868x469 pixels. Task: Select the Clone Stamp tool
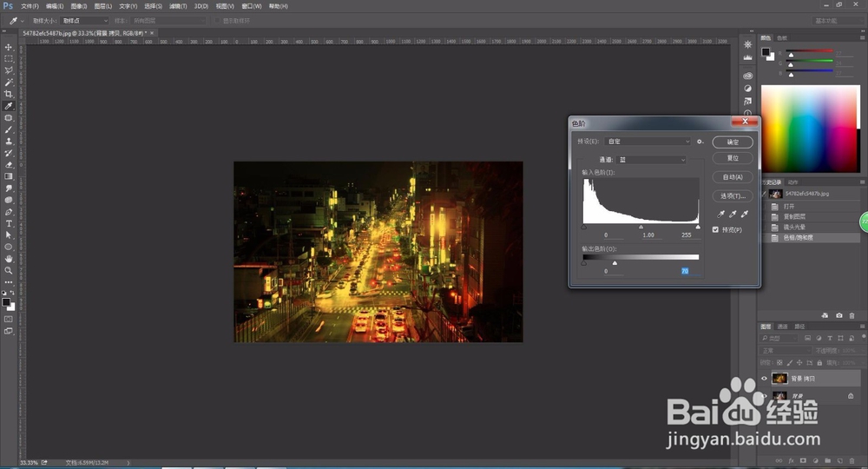click(9, 142)
